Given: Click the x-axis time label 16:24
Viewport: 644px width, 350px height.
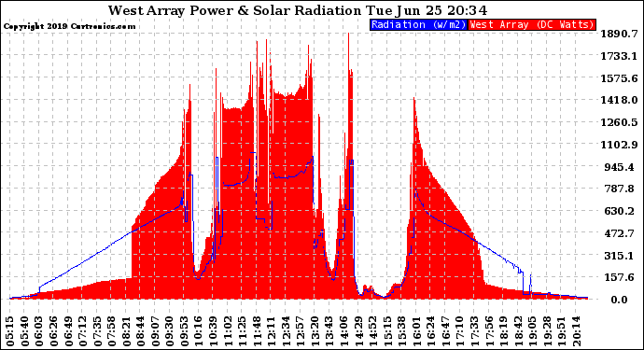Looking at the screenshot, I should pos(430,331).
